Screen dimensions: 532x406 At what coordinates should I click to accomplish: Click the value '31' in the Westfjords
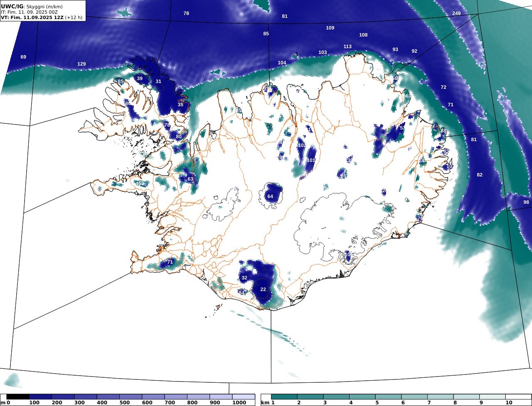pos(158,81)
